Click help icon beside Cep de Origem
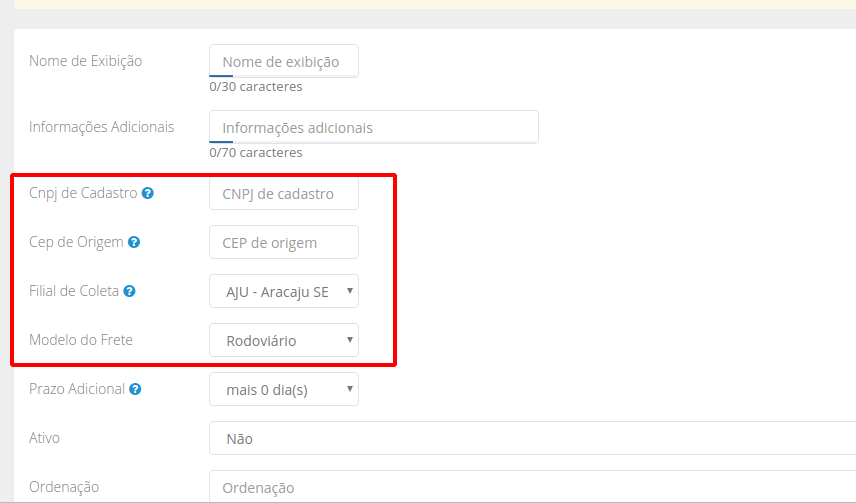 [134, 242]
